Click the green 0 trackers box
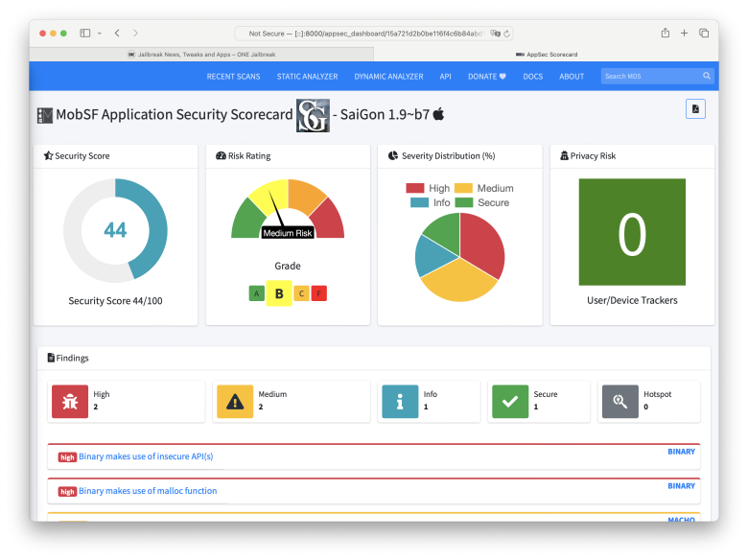This screenshot has height=560, width=748. click(x=632, y=232)
